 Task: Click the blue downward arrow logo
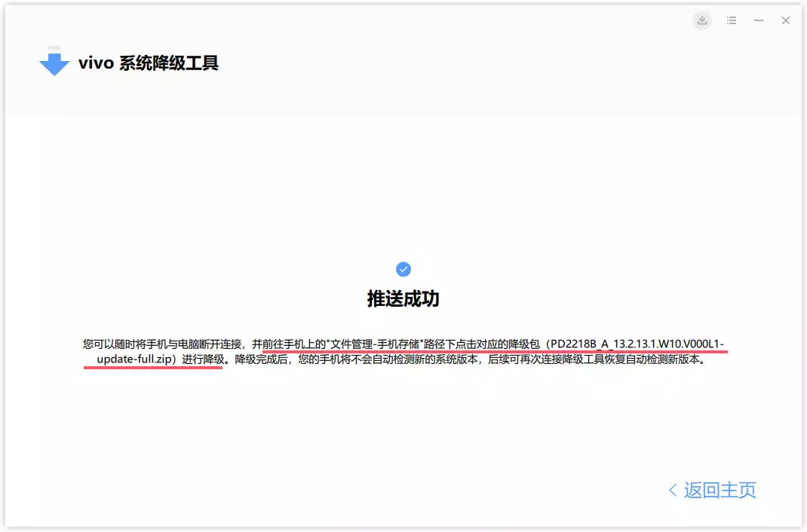(x=54, y=62)
